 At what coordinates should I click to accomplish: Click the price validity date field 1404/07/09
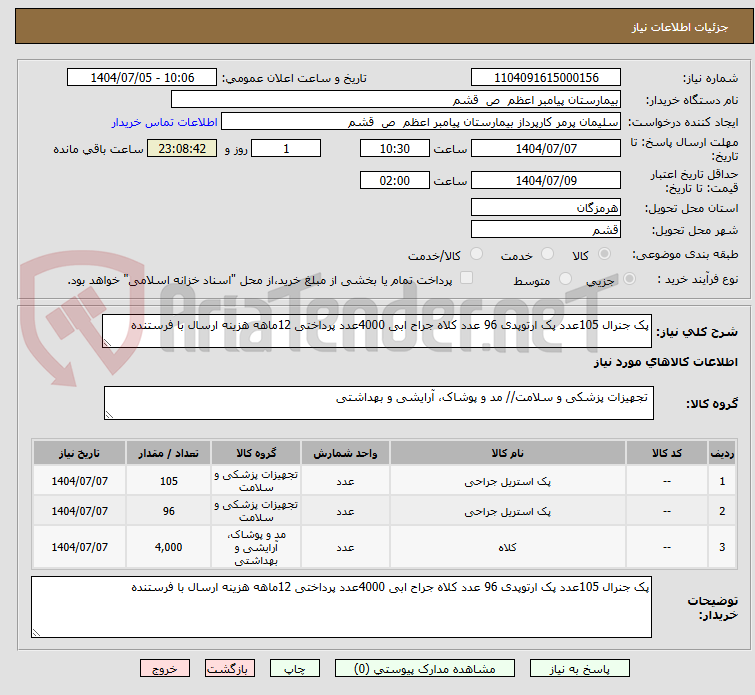click(545, 181)
